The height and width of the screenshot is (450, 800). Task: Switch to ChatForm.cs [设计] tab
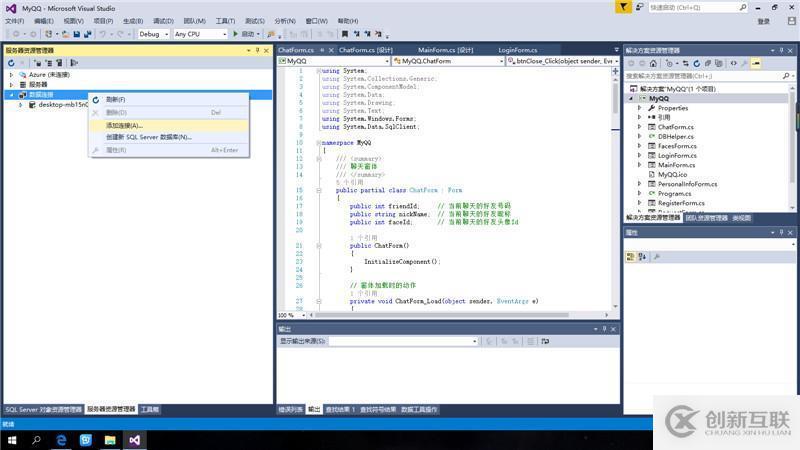click(x=366, y=50)
